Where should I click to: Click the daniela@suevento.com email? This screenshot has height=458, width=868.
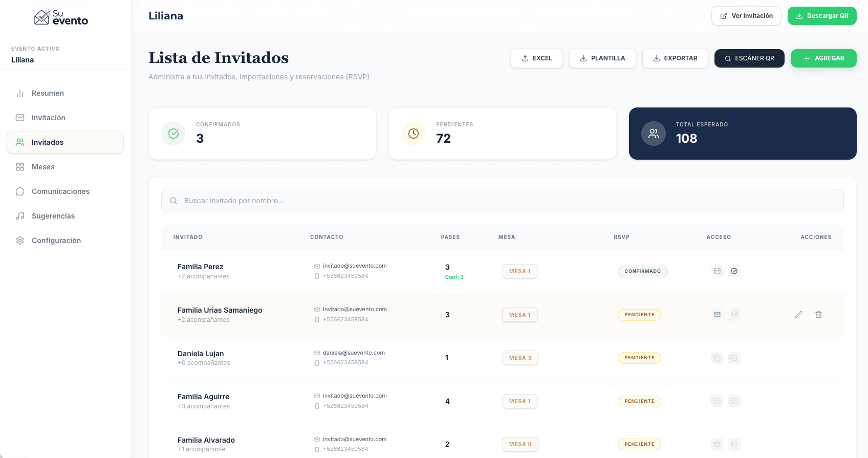point(354,353)
